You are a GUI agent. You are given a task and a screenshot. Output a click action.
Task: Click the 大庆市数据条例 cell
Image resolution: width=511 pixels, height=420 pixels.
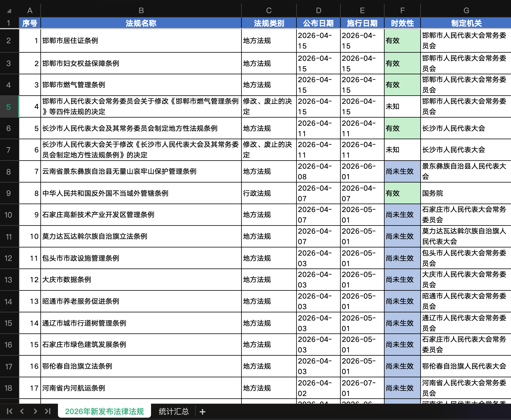pos(141,280)
